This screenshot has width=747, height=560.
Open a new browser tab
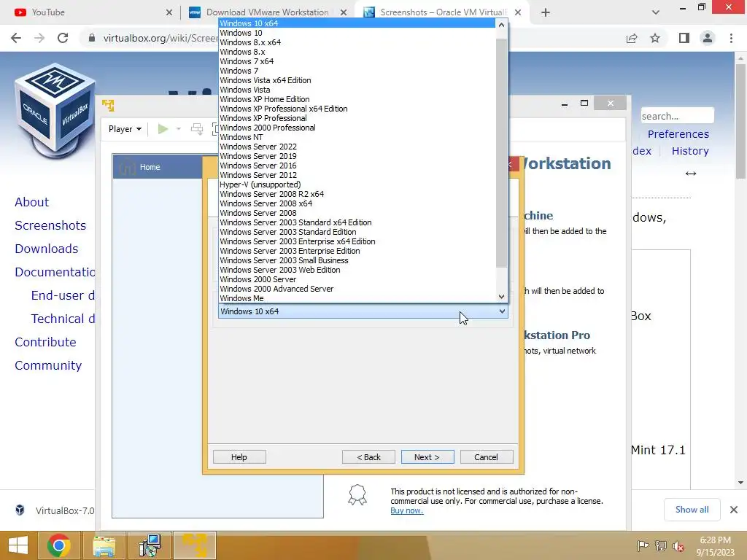tap(546, 12)
